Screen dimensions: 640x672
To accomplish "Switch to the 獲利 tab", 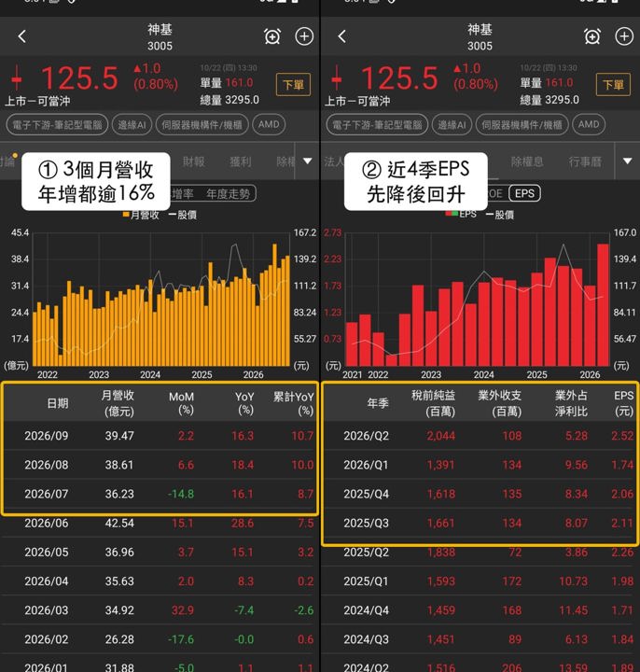I will 241,161.
